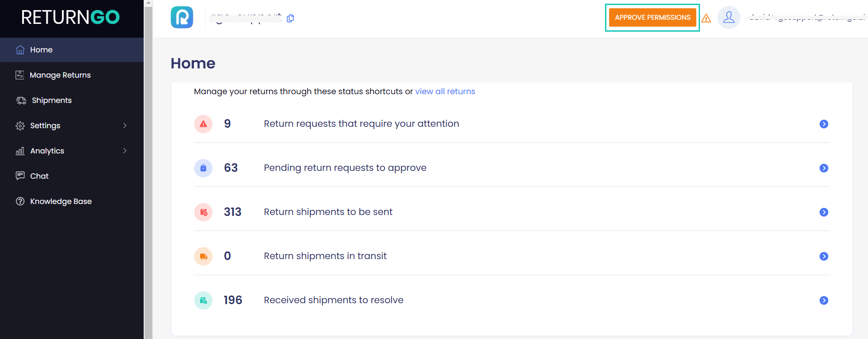The width and height of the screenshot is (868, 339).
Task: Expand the Analytics menu chevron
Action: (x=125, y=151)
